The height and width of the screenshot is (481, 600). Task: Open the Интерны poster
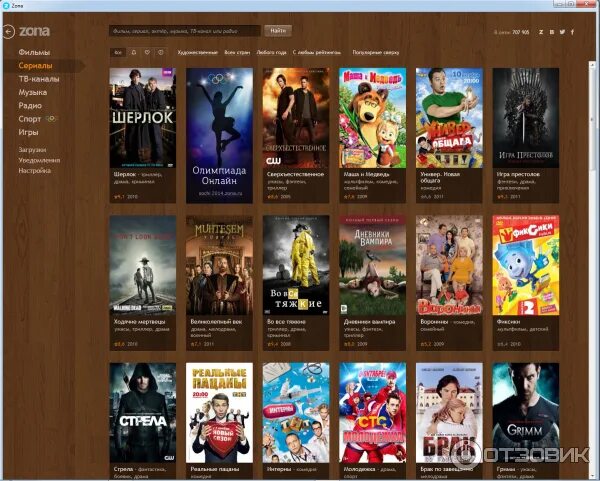(x=296, y=413)
